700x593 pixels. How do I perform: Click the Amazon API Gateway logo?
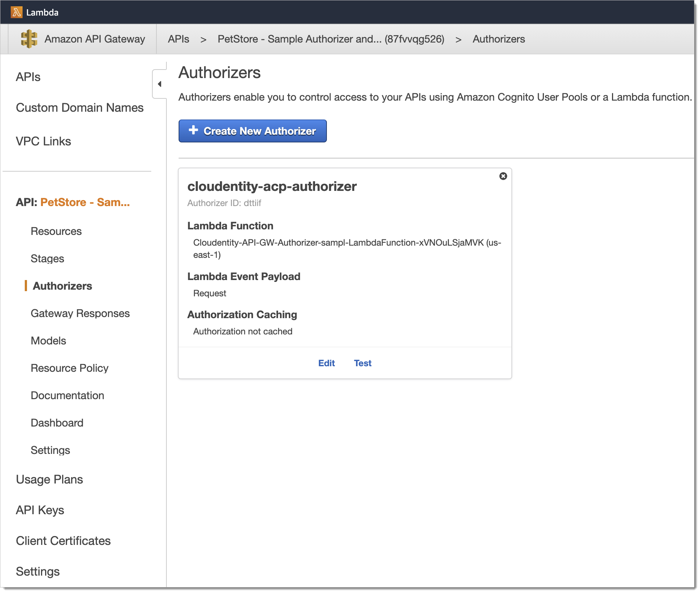point(29,39)
